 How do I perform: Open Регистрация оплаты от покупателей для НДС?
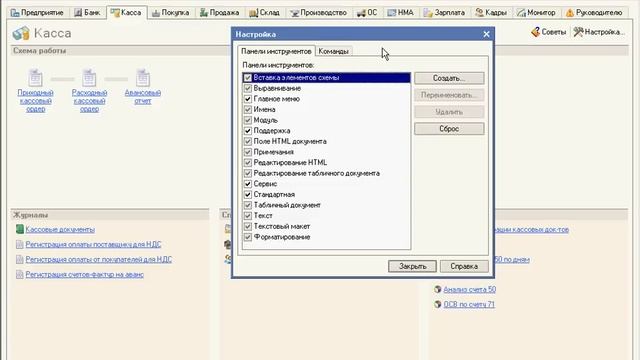[98, 260]
